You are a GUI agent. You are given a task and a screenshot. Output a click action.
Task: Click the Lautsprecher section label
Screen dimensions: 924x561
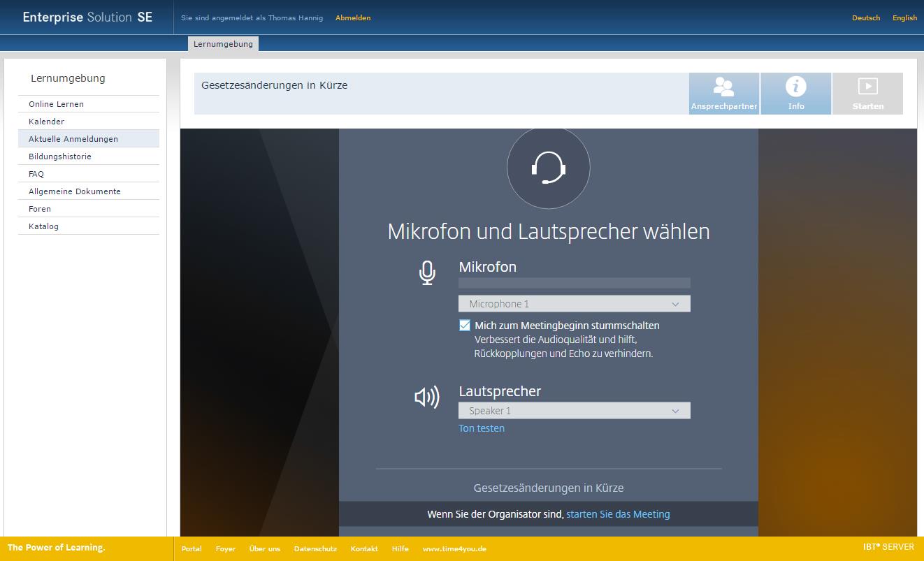500,391
